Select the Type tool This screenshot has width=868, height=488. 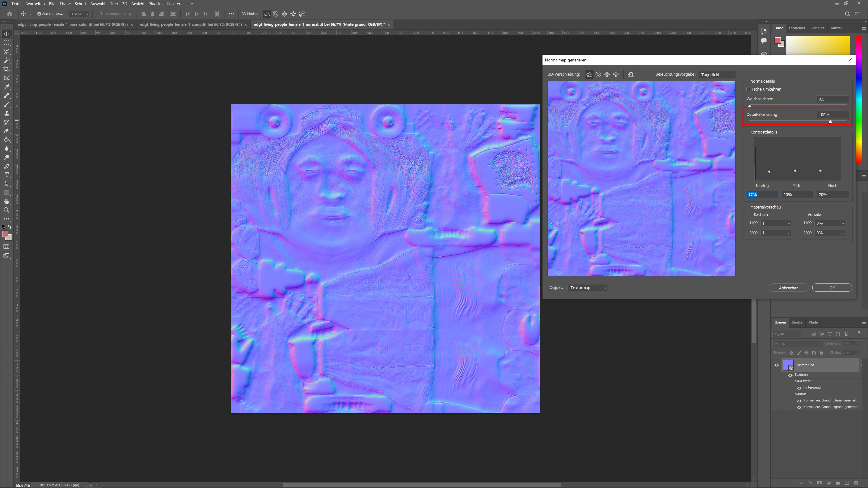[x=6, y=175]
